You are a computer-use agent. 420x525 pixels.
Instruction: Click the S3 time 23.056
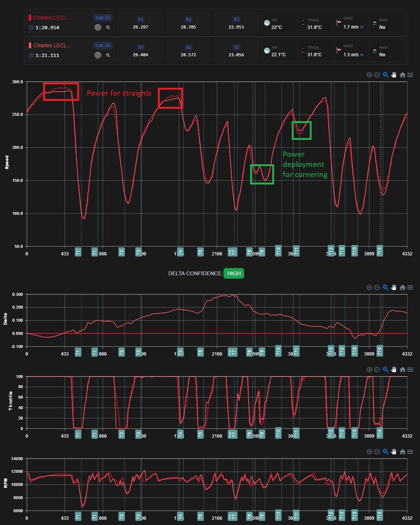pos(237,54)
